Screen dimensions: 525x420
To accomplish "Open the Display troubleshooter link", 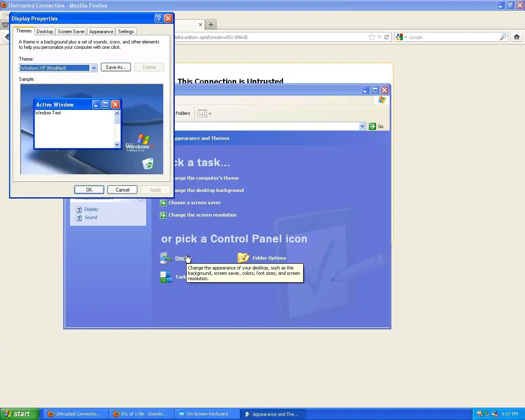I will pyautogui.click(x=91, y=209).
